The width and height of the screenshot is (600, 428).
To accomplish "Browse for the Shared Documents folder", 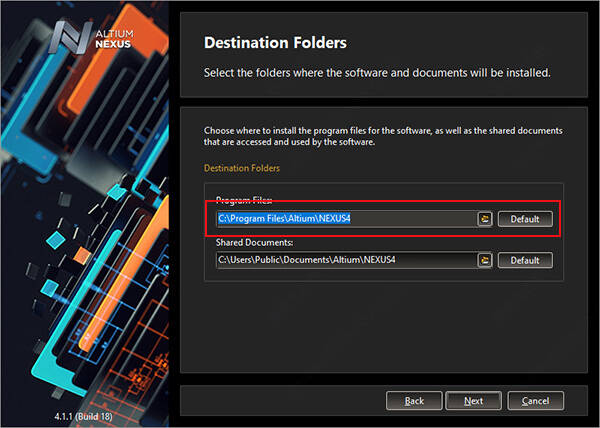I will click(485, 260).
